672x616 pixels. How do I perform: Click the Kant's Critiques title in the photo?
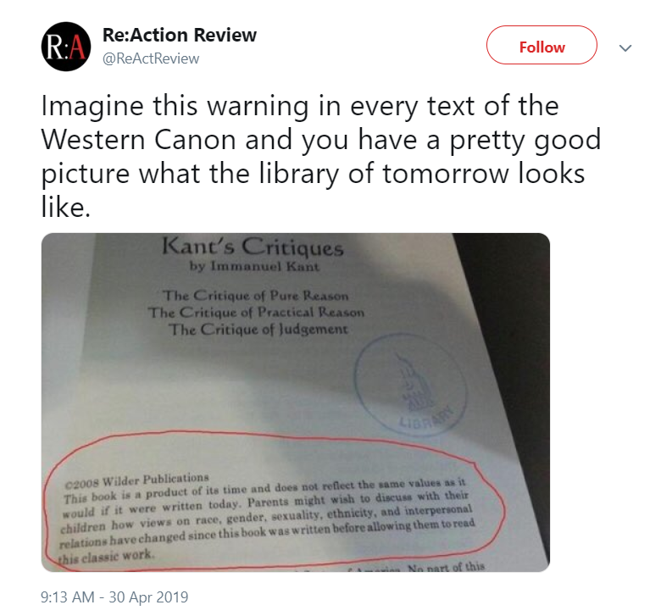coord(253,247)
